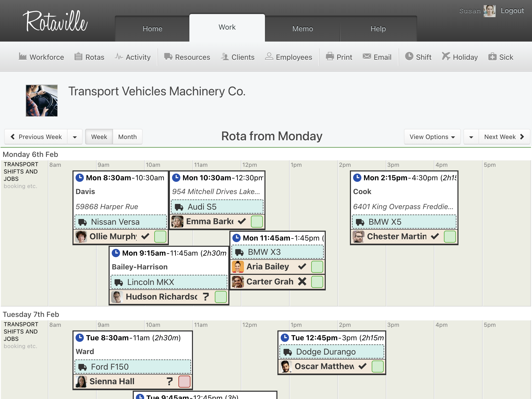532x399 pixels.
Task: Click the Holiday airplane icon
Action: pyautogui.click(x=446, y=56)
